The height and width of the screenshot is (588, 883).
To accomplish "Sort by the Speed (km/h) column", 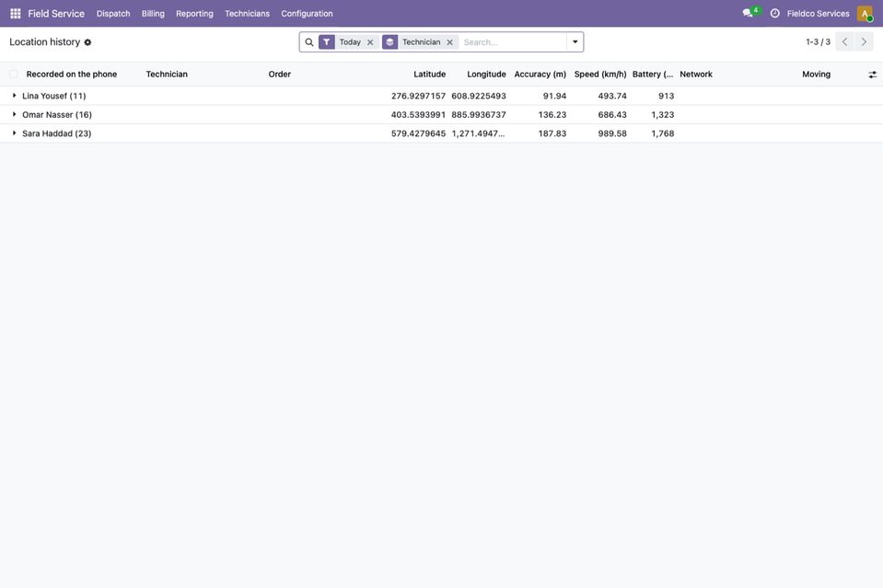I will pyautogui.click(x=600, y=75).
